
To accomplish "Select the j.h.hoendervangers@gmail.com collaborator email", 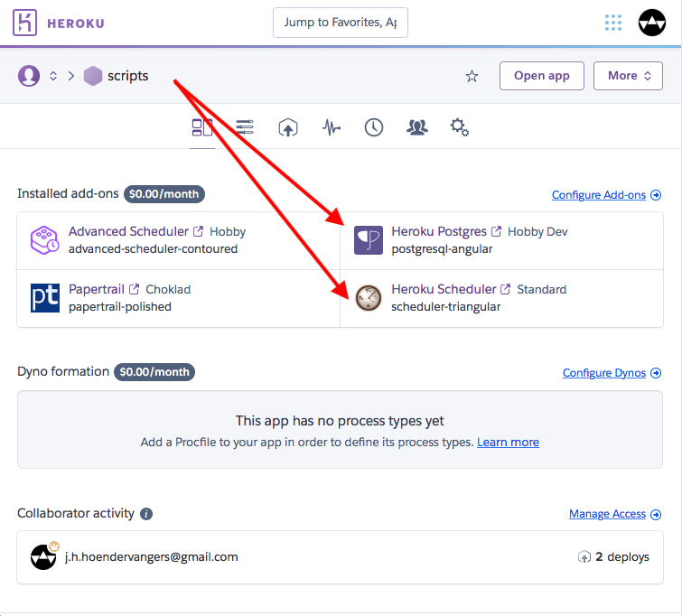I will (x=152, y=556).
